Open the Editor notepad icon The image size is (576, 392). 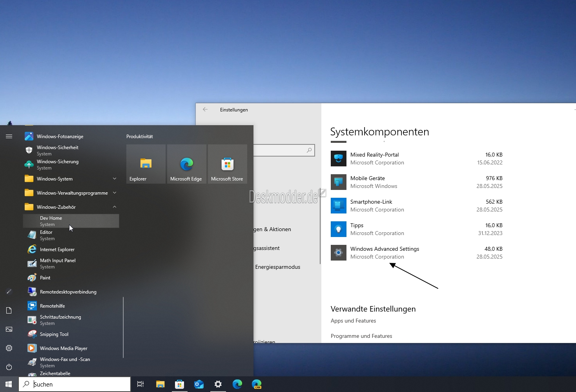click(32, 235)
